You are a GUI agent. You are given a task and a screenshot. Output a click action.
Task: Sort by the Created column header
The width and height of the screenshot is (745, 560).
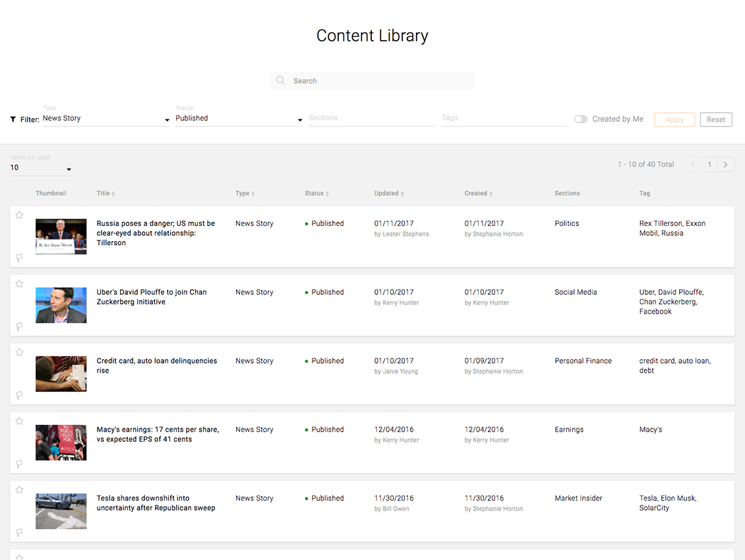coord(477,193)
